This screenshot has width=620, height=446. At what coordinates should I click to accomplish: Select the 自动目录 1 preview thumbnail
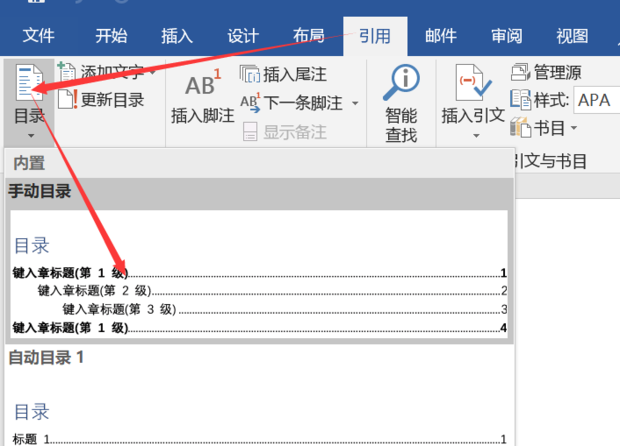coord(259,410)
